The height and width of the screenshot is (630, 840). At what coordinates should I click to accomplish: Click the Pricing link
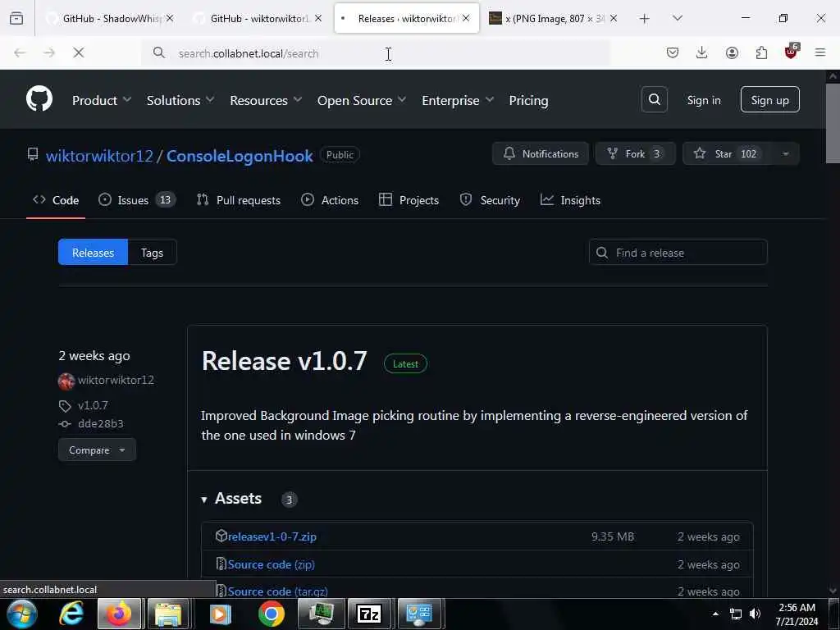(528, 100)
